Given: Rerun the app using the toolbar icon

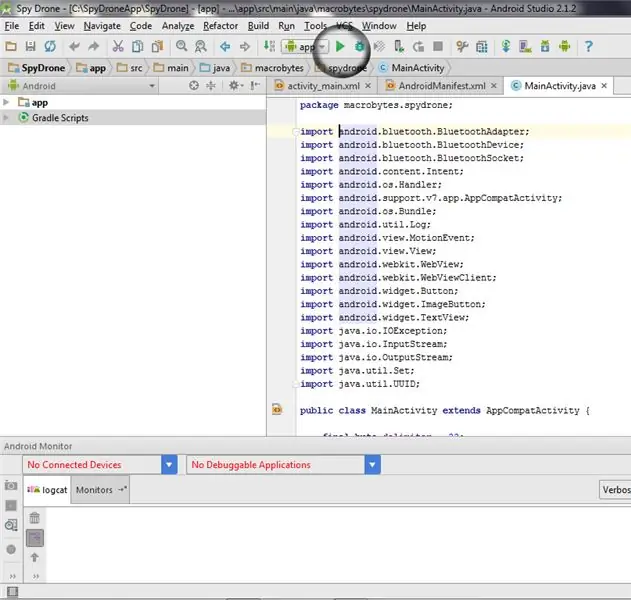Looking at the screenshot, I should coord(419,47).
